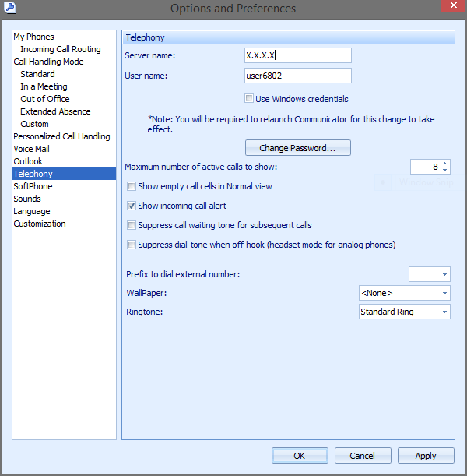Toggle Suppress dial-tone when off-hook option
Image resolution: width=467 pixels, height=476 pixels.
[x=132, y=245]
